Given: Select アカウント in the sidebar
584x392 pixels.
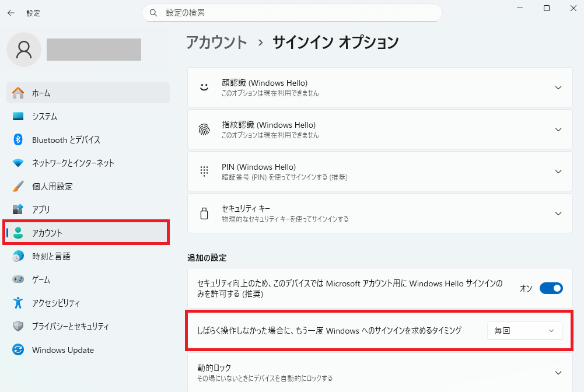Looking at the screenshot, I should pos(88,233).
